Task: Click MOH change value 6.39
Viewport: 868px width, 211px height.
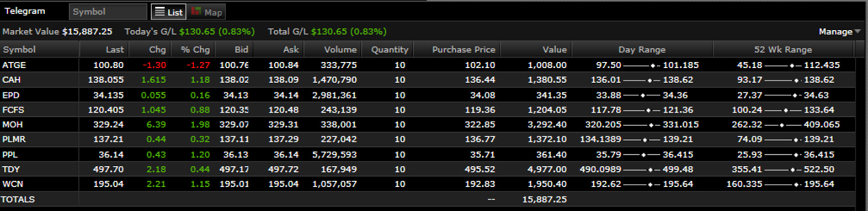Action: (x=156, y=125)
